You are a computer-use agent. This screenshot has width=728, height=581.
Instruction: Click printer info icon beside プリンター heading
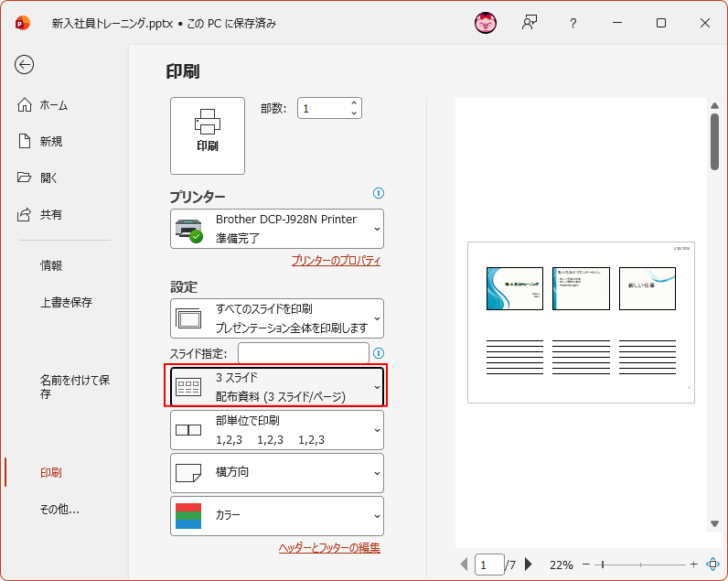378,193
